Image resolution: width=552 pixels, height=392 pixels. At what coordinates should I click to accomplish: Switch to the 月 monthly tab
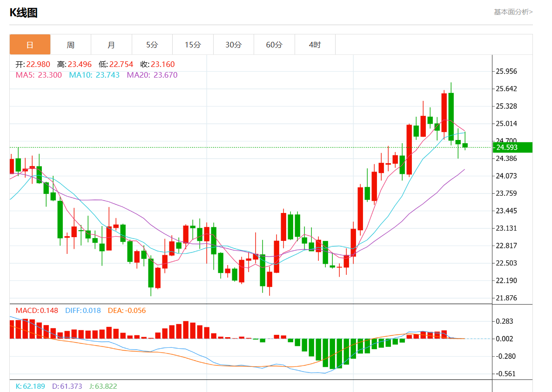(x=111, y=45)
